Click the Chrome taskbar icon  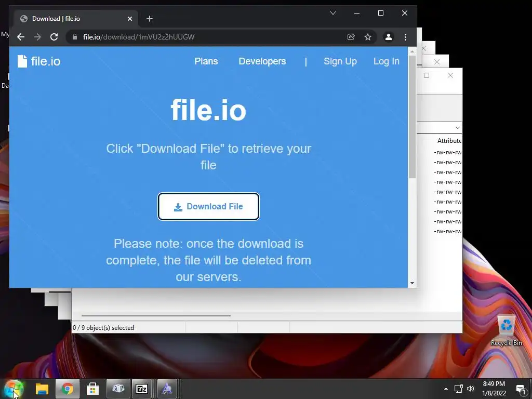pos(68,389)
